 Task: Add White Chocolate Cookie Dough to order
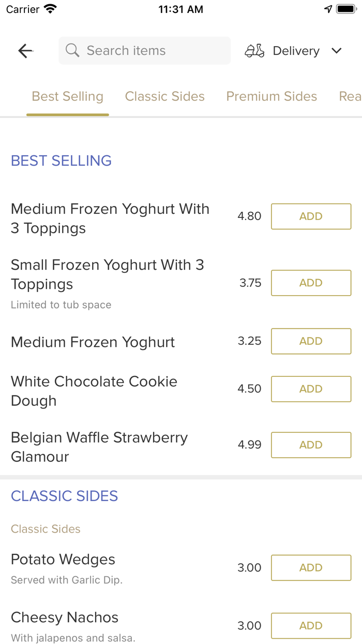pos(311,389)
